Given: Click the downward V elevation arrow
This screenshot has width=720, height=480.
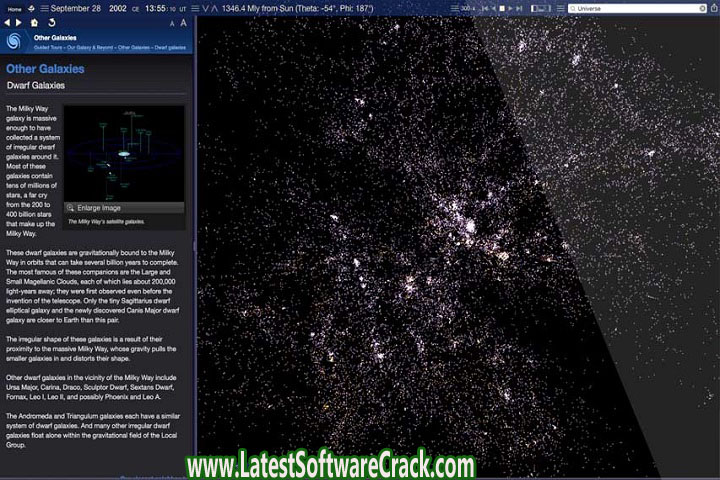Looking at the screenshot, I should pyautogui.click(x=205, y=9).
